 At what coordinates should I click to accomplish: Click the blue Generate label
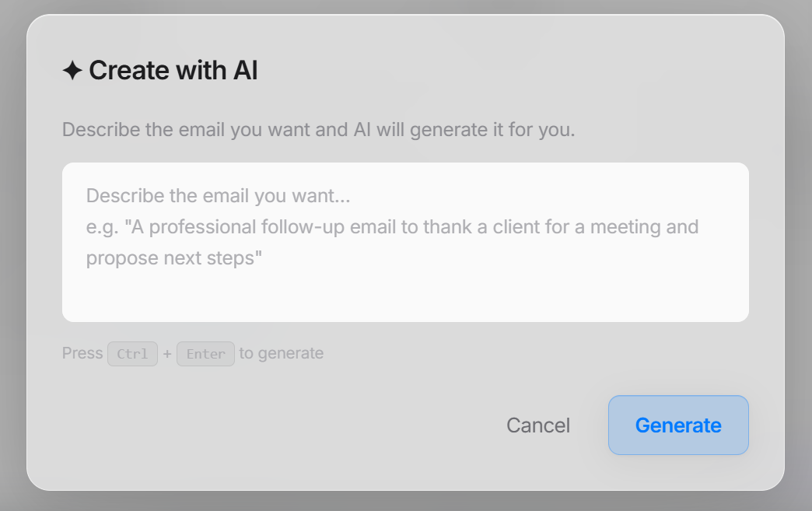pyautogui.click(x=678, y=425)
